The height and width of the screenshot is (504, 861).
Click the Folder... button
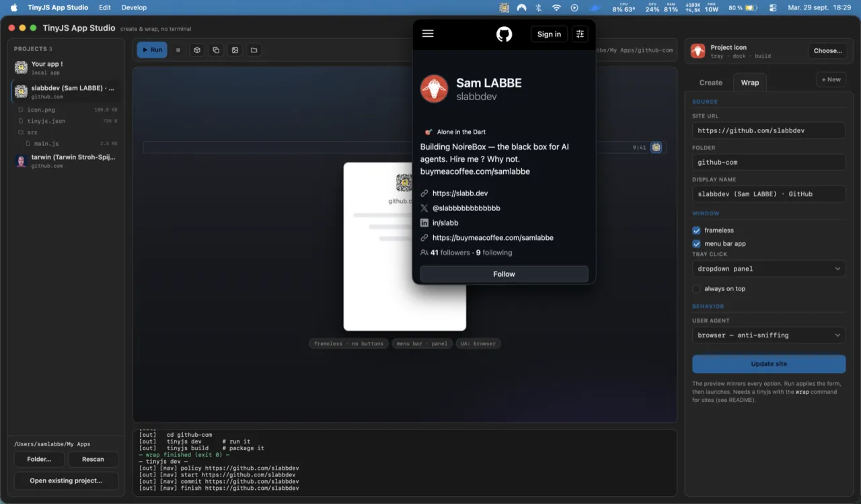(39, 459)
